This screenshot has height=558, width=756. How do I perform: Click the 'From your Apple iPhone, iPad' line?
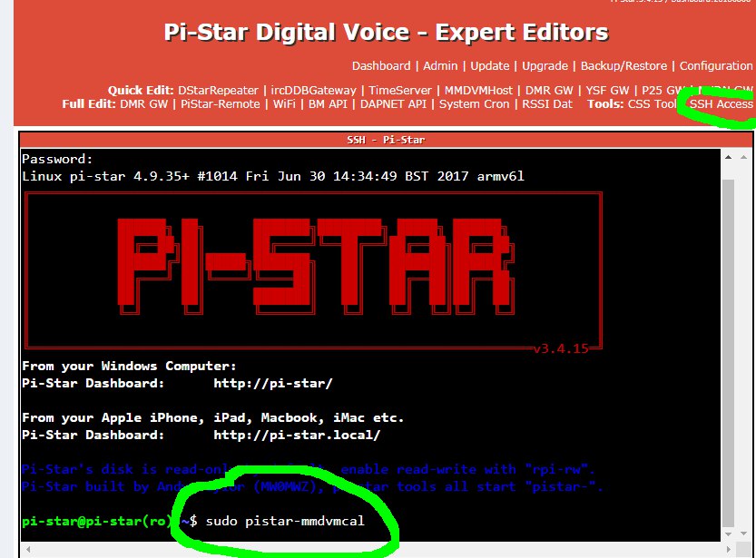pyautogui.click(x=212, y=417)
